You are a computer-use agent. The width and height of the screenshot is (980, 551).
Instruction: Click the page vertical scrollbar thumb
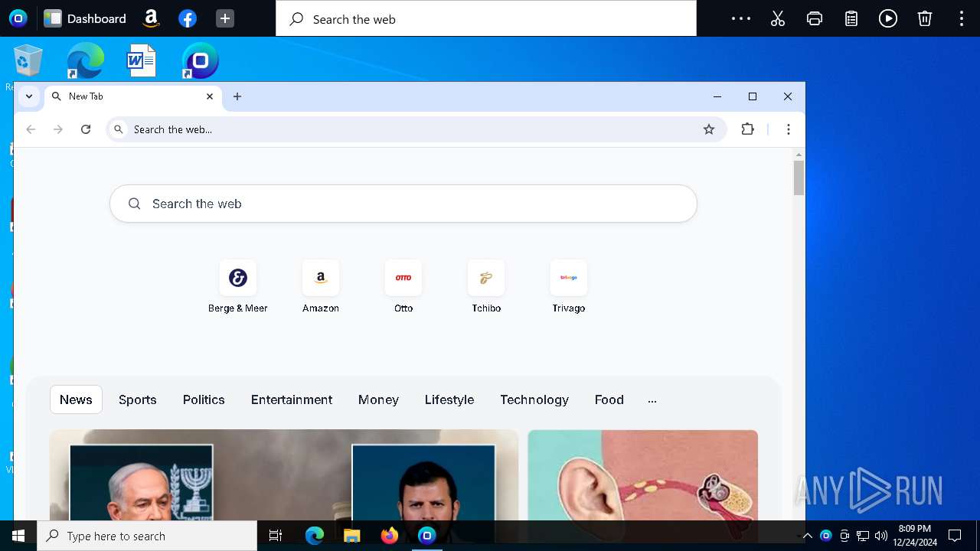(x=799, y=178)
